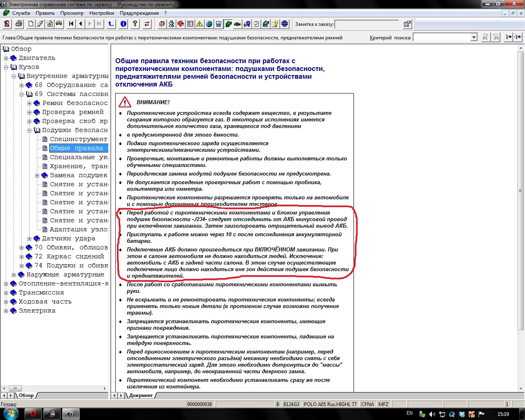Viewport: 525px width, 420px height.
Task: Click the printer icon in the toolbar
Action: [x=19, y=24]
